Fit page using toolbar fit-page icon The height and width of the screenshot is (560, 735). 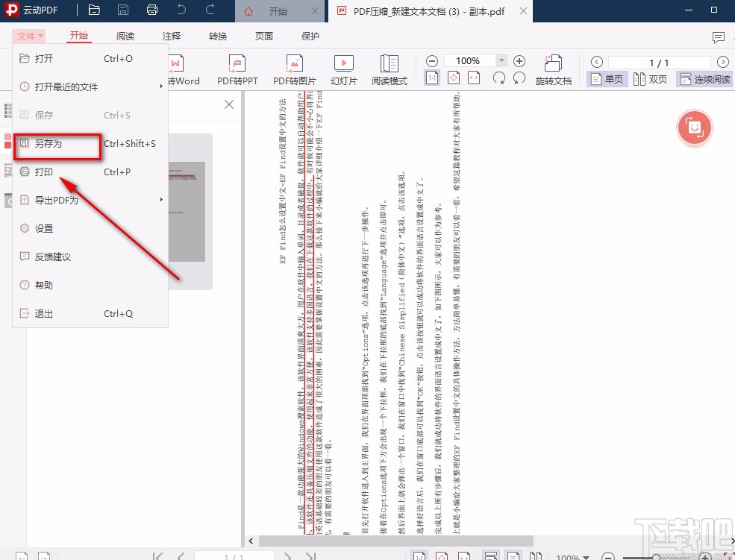click(x=453, y=78)
